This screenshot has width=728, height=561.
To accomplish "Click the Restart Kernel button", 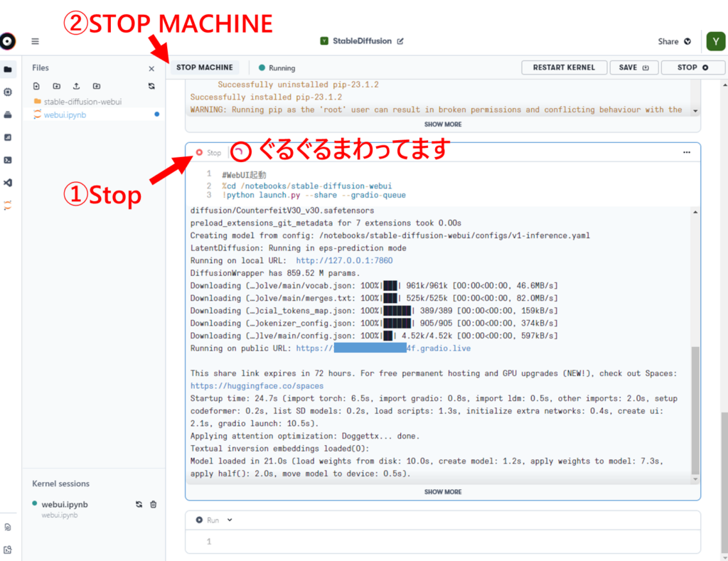I will [564, 68].
